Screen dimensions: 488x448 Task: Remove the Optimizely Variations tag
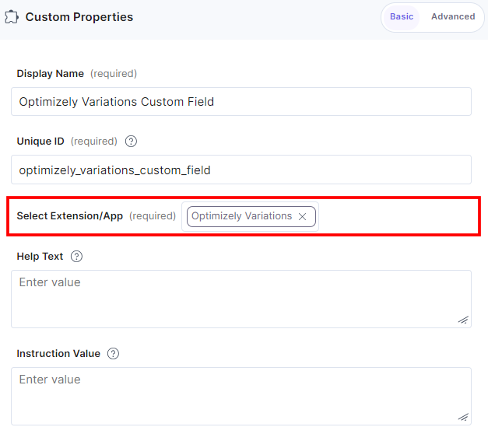click(302, 216)
